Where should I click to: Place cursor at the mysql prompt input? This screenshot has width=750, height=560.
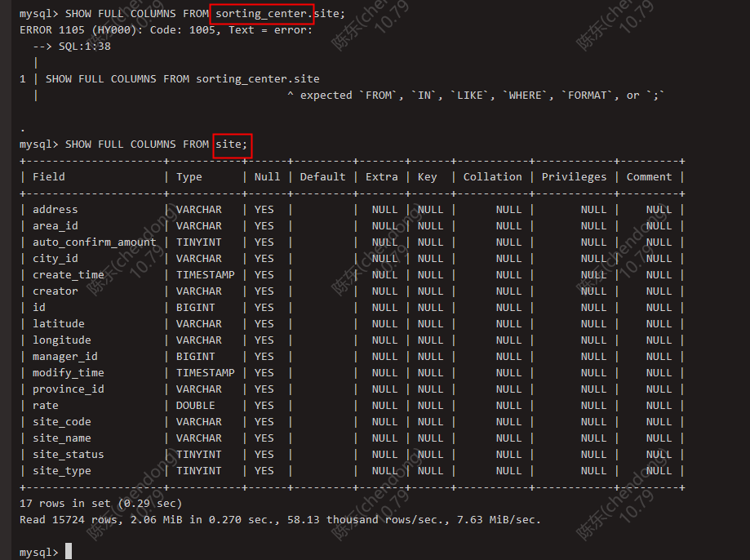(68, 551)
